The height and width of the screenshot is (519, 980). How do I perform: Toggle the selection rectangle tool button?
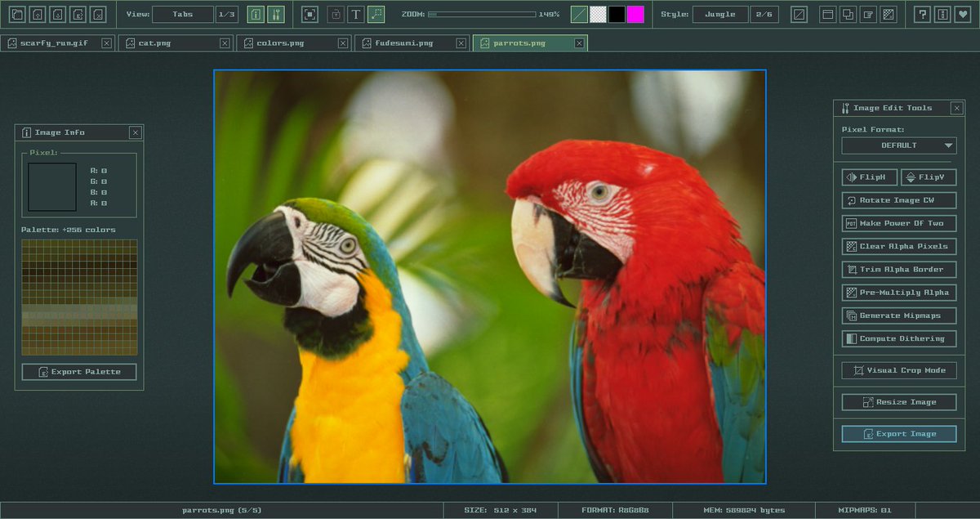376,14
